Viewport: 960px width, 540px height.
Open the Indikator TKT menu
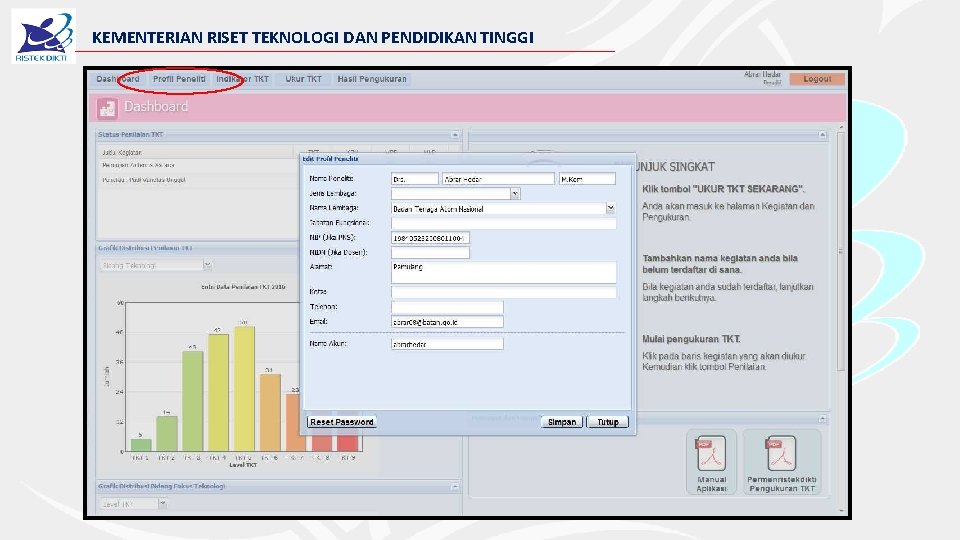[x=242, y=79]
